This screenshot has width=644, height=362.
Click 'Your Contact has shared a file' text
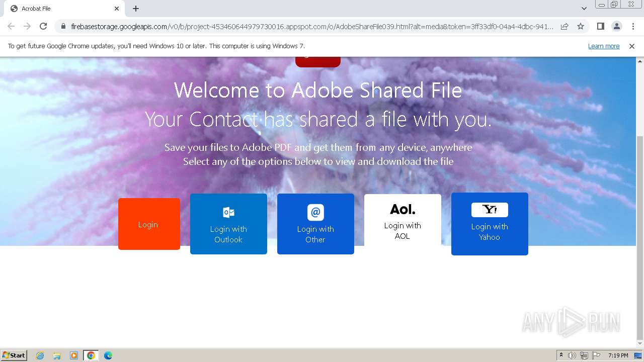click(318, 120)
